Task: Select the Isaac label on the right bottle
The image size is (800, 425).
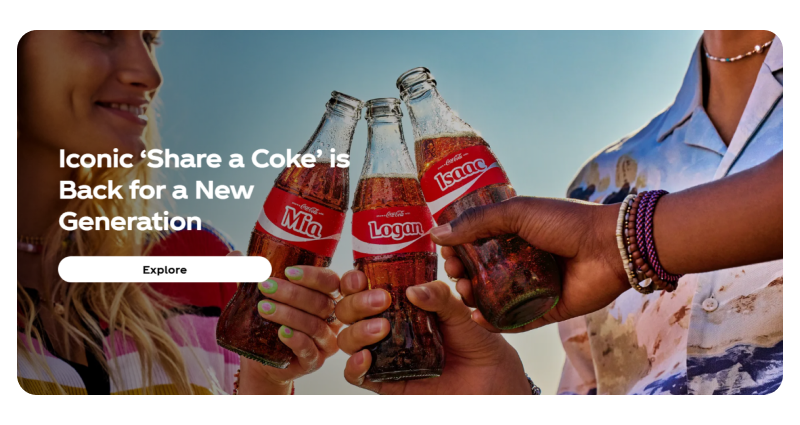Action: (x=461, y=173)
